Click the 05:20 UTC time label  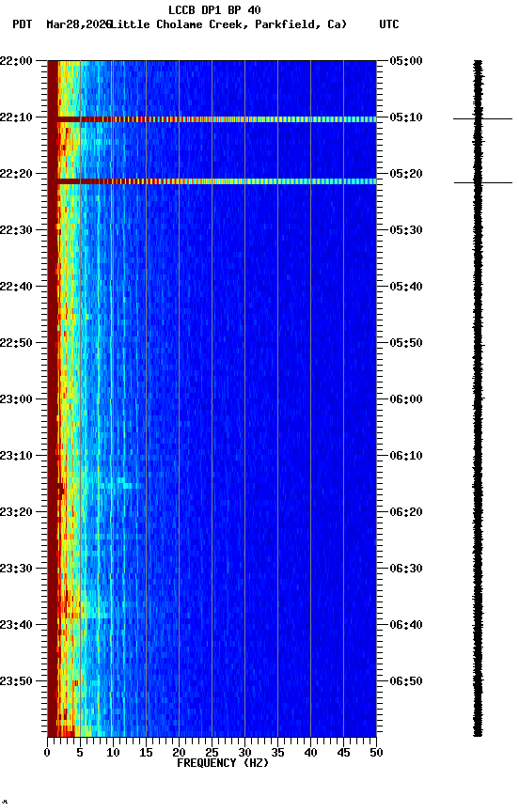406,174
